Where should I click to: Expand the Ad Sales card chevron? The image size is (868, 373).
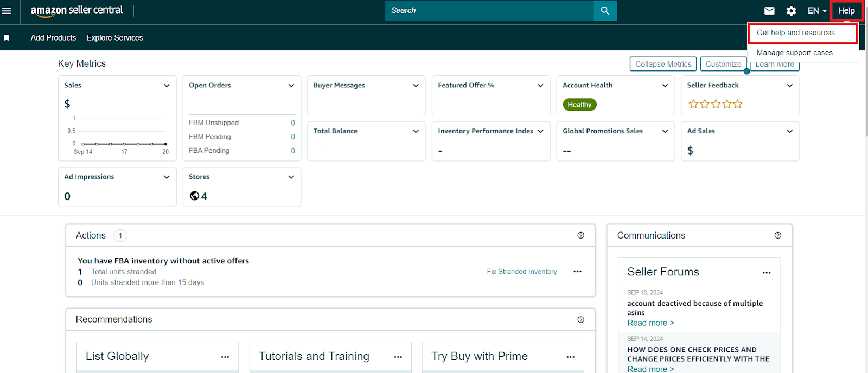pyautogui.click(x=790, y=131)
